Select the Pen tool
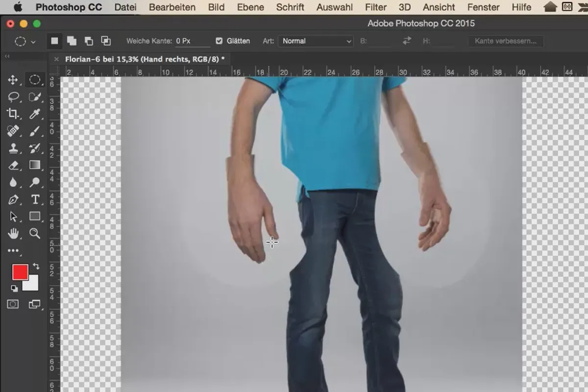 coord(13,199)
